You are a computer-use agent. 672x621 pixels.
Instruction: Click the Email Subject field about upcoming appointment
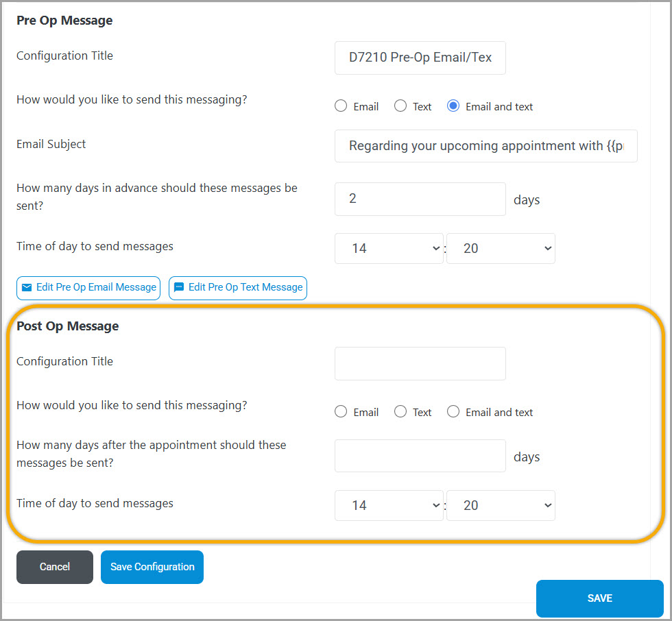coord(485,146)
